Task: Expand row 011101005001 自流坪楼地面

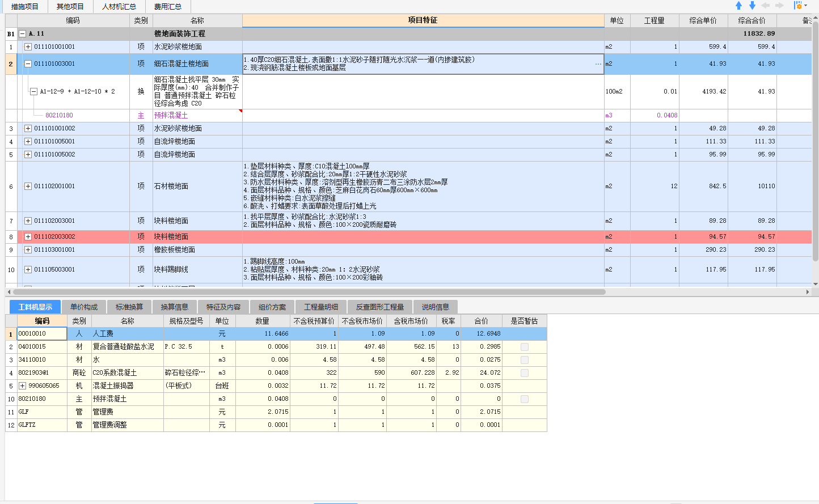Action: pyautogui.click(x=28, y=142)
